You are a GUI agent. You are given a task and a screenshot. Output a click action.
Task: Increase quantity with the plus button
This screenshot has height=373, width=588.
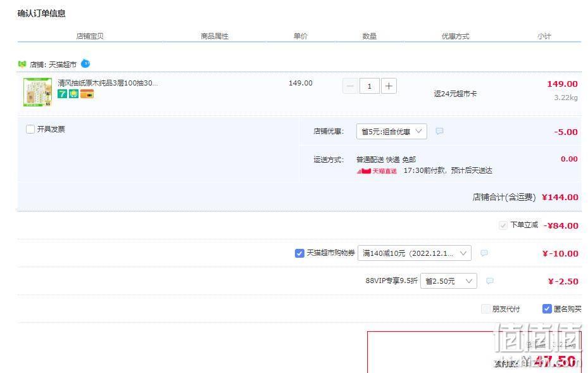(389, 86)
